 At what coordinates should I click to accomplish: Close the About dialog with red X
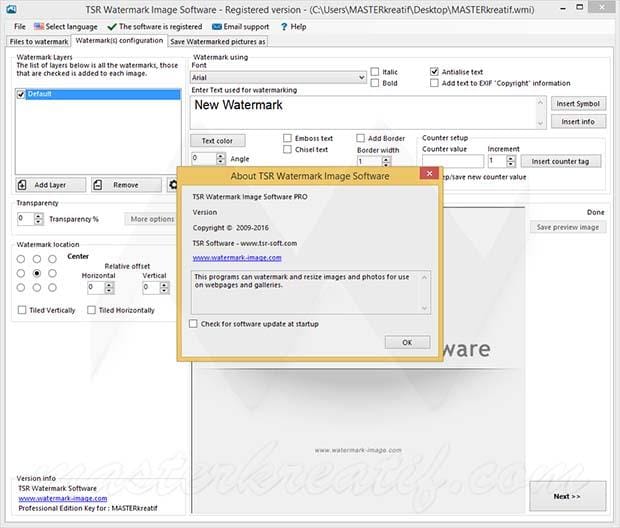click(429, 173)
